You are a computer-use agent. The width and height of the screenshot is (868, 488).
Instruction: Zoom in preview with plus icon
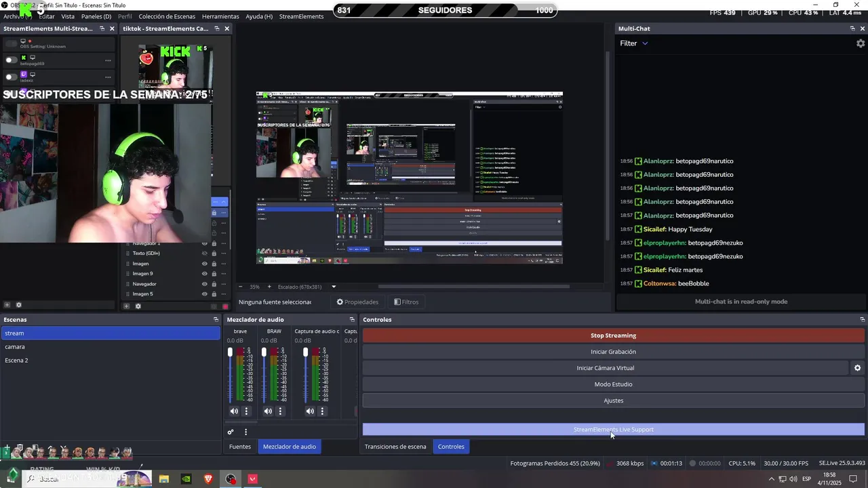click(269, 287)
